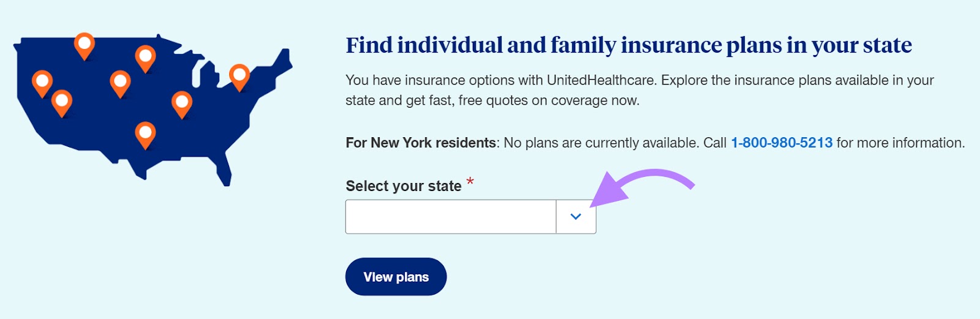Click the map pin over the Northeast
Image resolution: width=980 pixels, height=319 pixels.
click(x=239, y=75)
